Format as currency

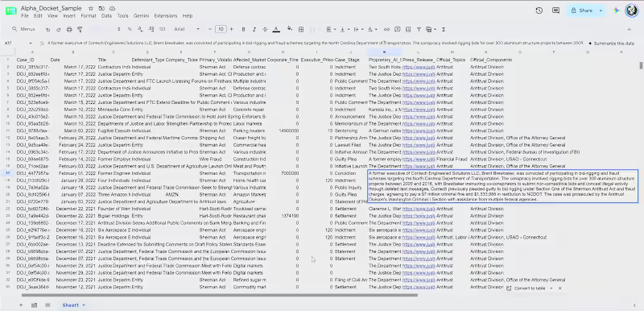coord(119,30)
